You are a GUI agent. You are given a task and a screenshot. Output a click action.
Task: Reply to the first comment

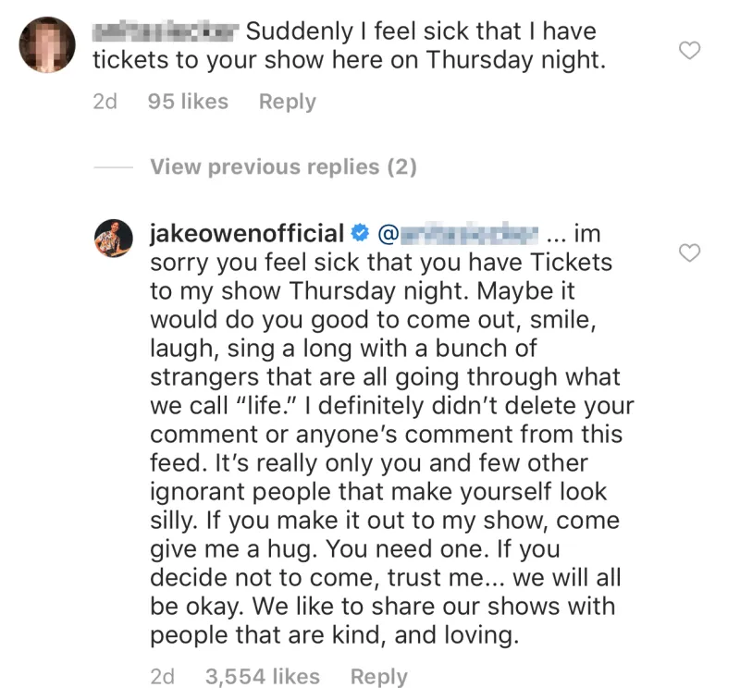(x=287, y=102)
